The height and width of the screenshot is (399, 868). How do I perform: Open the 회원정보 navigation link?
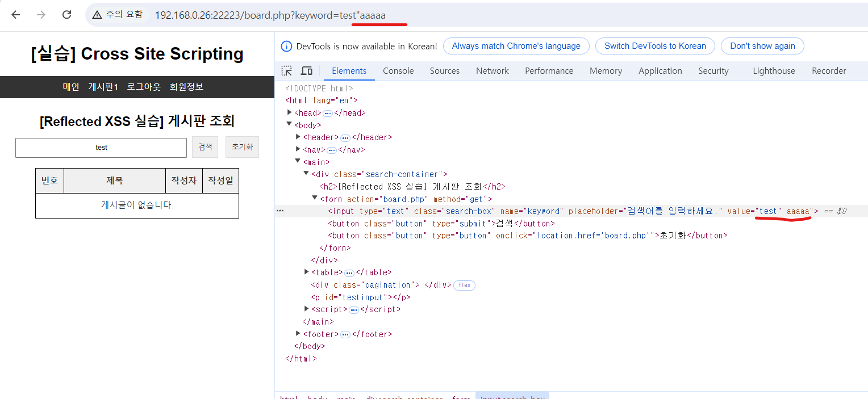pos(186,87)
